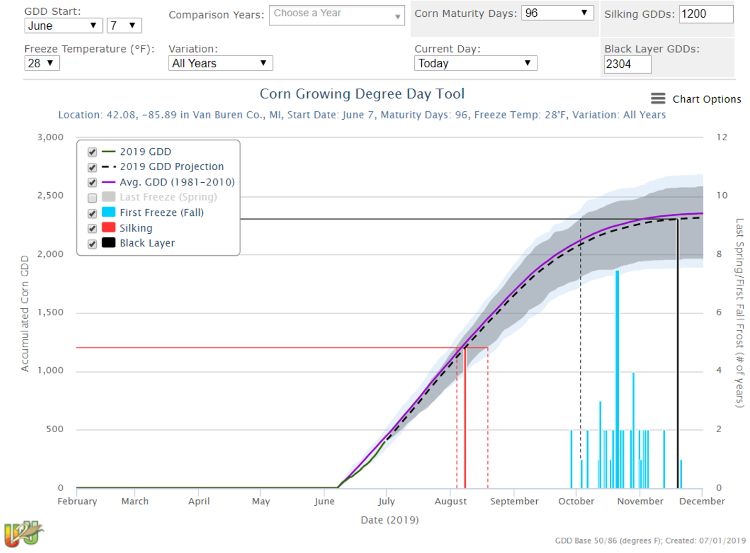Toggle the First Freeze (Fall) checkbox

click(92, 213)
